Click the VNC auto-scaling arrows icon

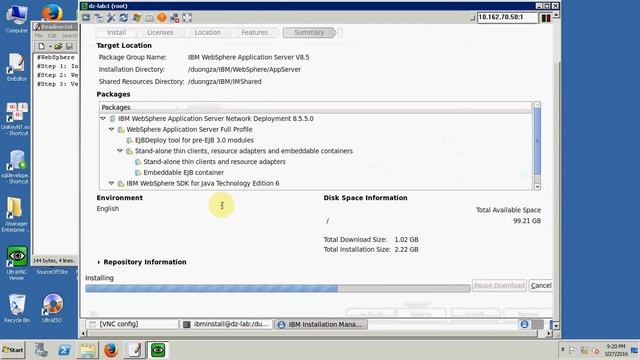coord(187,18)
